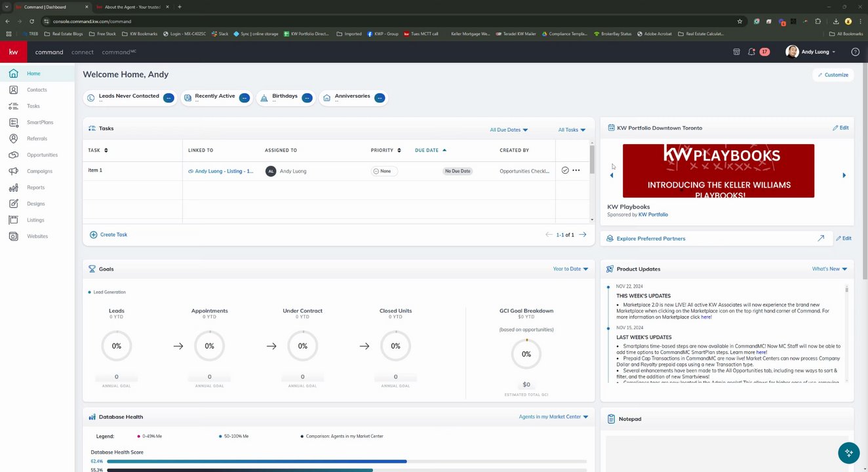
Task: Click the Explore Preferred Partners link
Action: (651, 239)
